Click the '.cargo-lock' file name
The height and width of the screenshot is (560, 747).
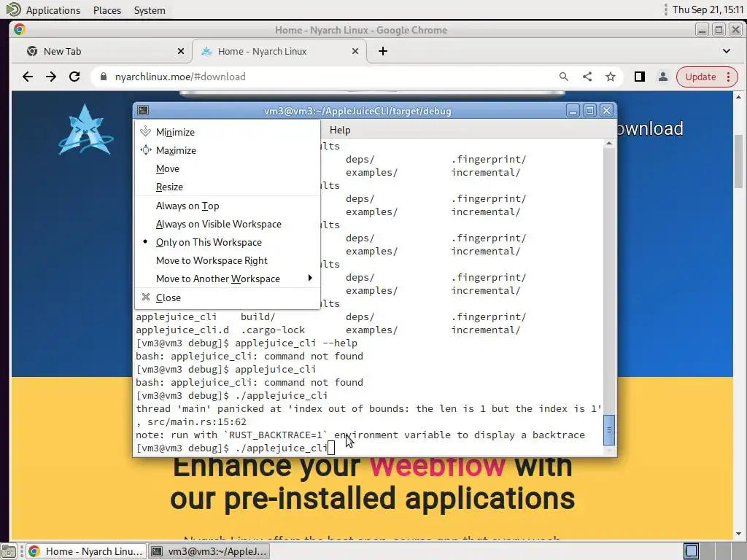point(273,330)
